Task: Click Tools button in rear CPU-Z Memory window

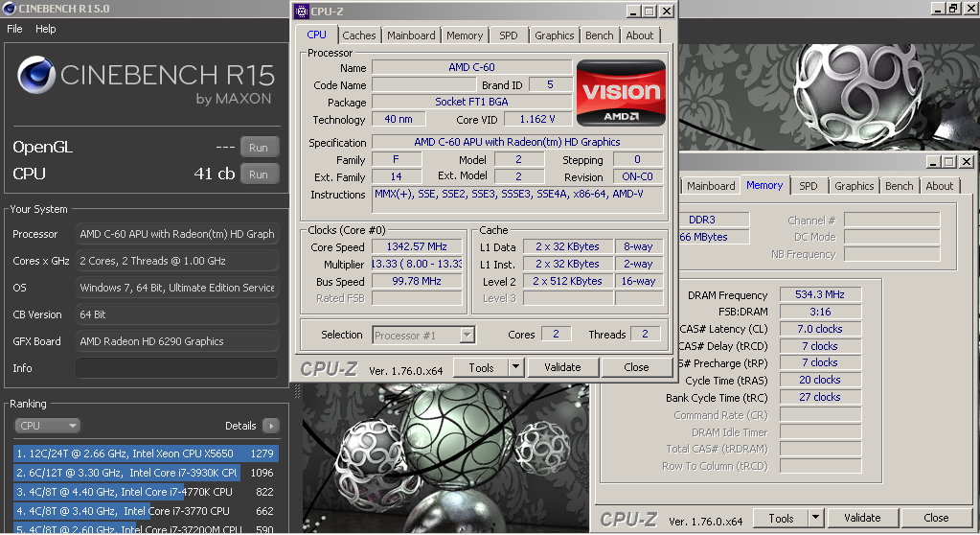Action: pyautogui.click(x=781, y=518)
